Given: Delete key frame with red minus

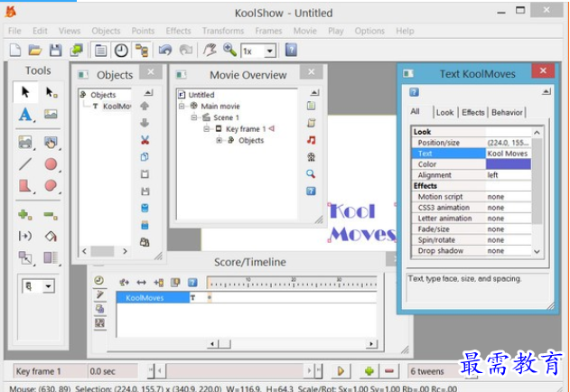Looking at the screenshot, I should 389,371.
